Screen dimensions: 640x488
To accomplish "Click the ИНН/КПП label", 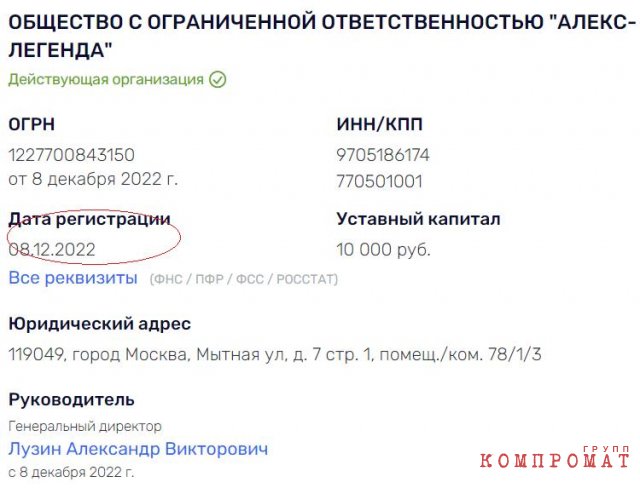I will 379,124.
